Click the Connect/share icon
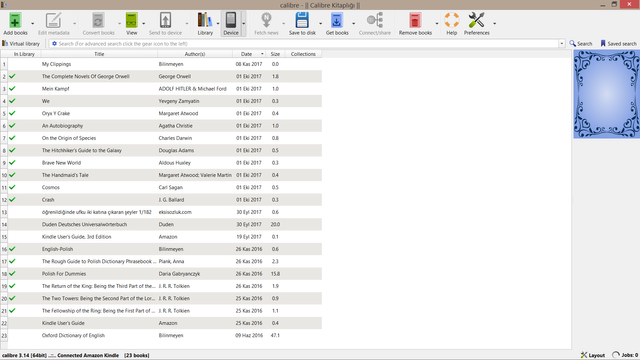 coord(375,20)
